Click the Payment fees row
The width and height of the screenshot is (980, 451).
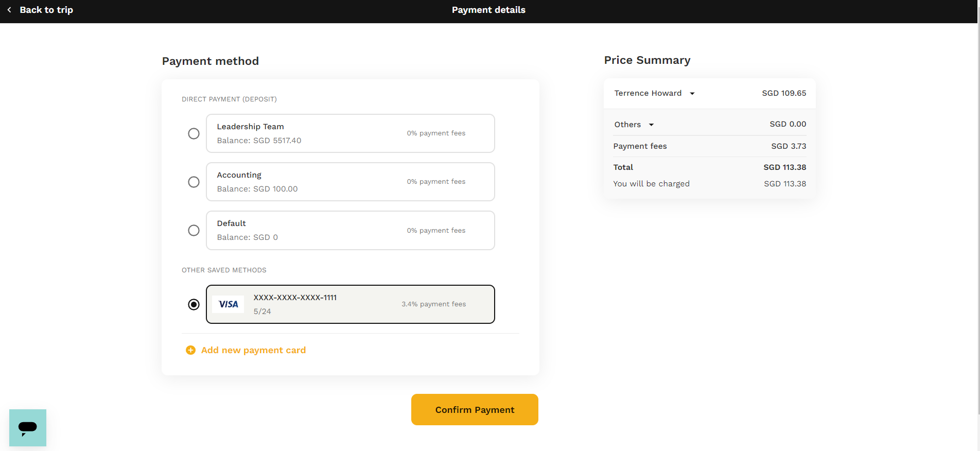coord(710,146)
